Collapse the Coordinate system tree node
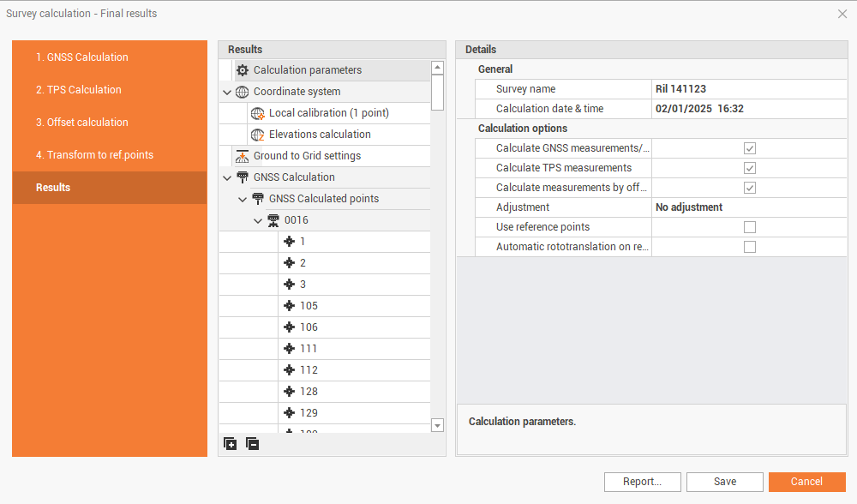 [227, 92]
